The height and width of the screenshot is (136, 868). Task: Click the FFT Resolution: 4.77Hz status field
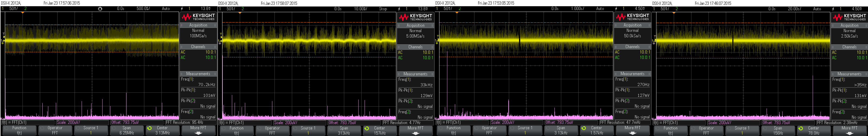pos(407,122)
